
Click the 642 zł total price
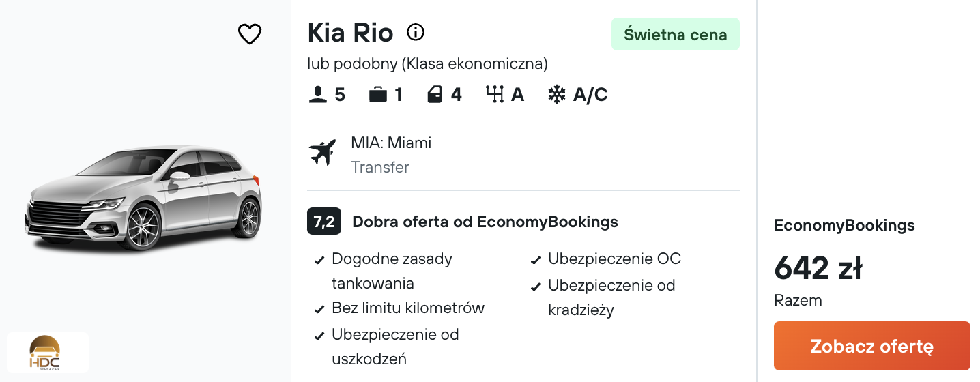818,267
